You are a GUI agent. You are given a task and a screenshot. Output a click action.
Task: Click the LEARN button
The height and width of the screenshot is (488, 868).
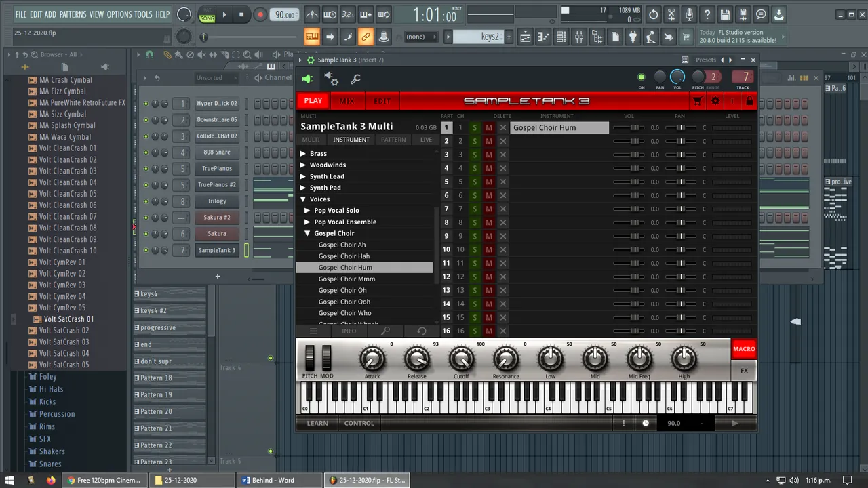317,423
